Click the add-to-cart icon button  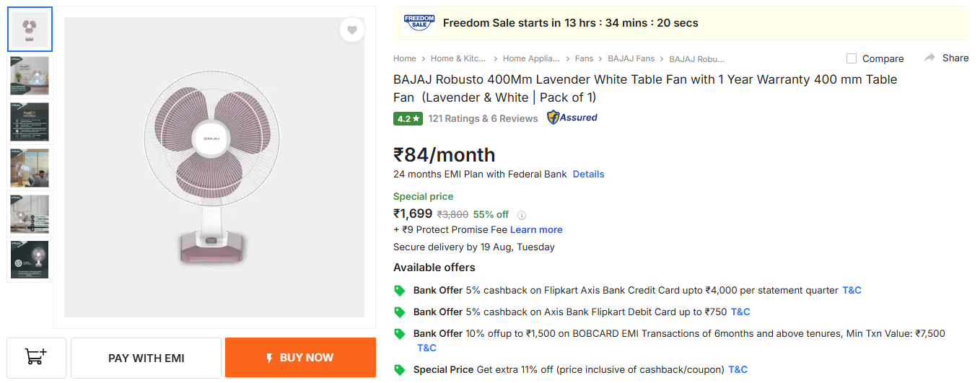[36, 357]
